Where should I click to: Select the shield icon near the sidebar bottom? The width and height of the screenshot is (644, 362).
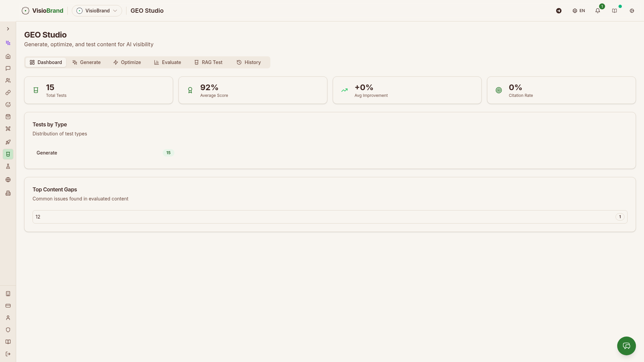tap(8, 330)
